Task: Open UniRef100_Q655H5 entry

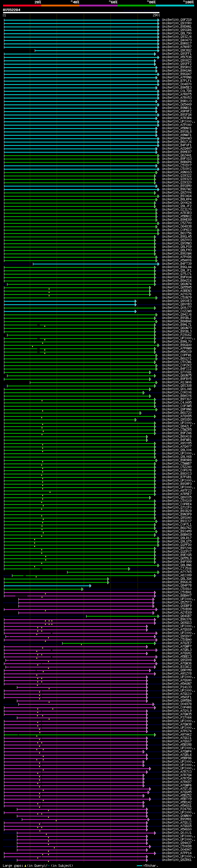Action: tap(177, 287)
